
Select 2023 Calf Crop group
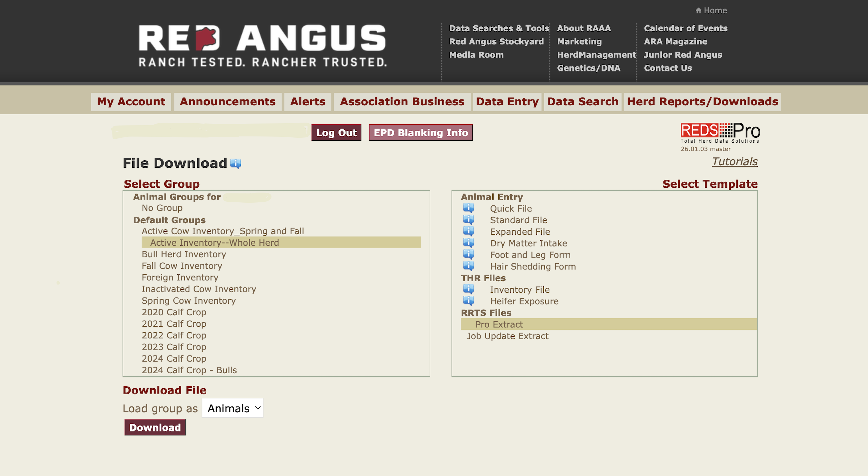[174, 347]
